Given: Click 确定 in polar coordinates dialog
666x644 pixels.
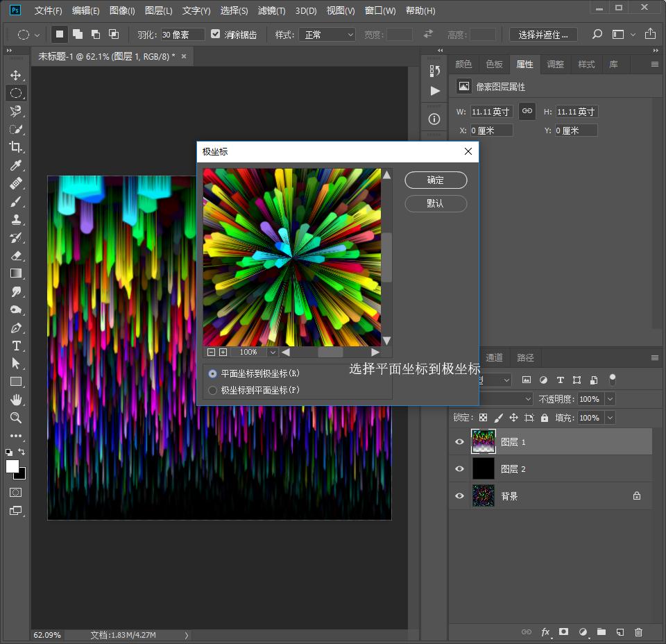Looking at the screenshot, I should 436,180.
